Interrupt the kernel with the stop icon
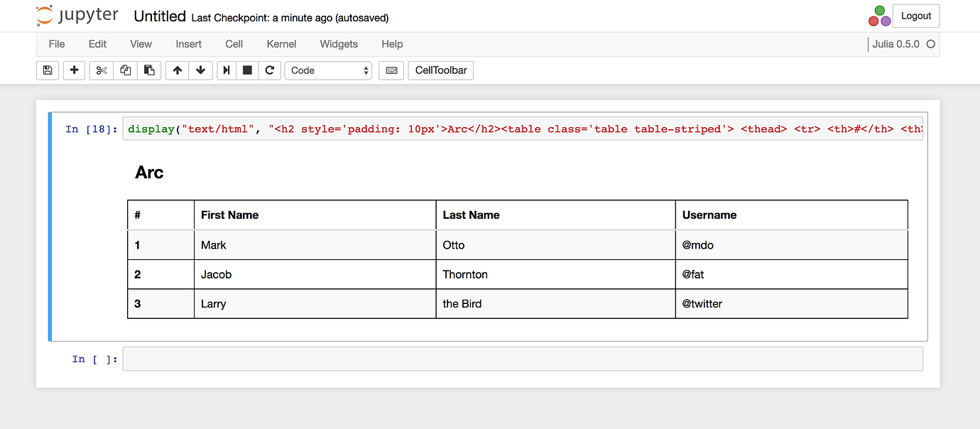This screenshot has height=429, width=980. pyautogui.click(x=247, y=70)
